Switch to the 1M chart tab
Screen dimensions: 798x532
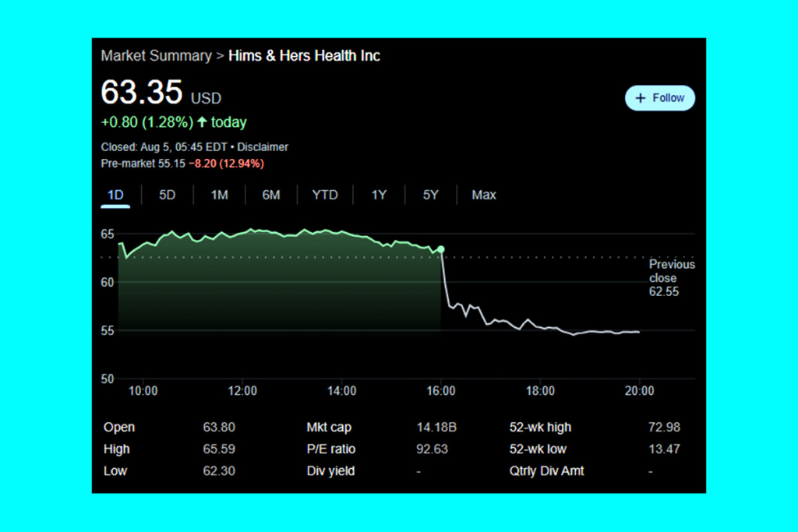click(220, 195)
